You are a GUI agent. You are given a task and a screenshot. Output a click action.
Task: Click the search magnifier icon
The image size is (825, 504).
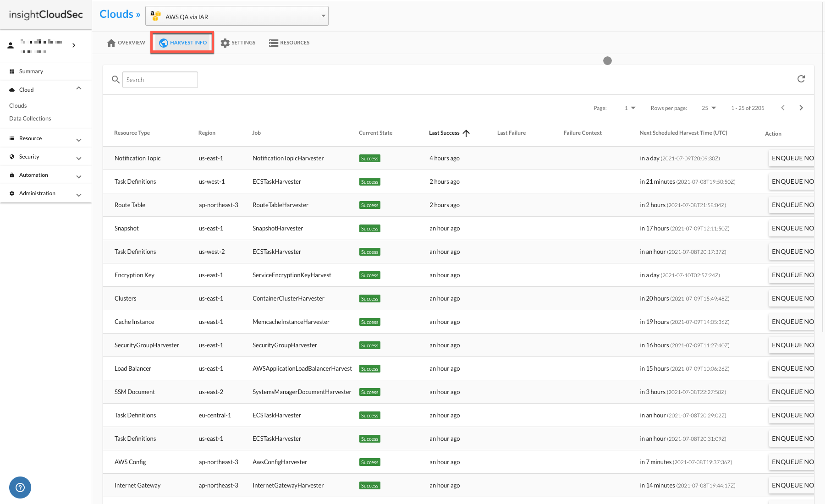pyautogui.click(x=115, y=80)
